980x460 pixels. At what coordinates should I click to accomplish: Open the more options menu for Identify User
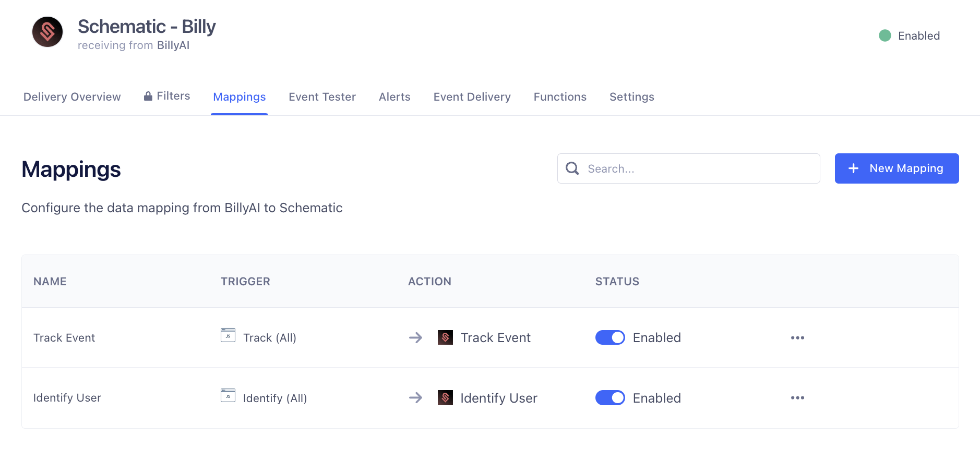coord(797,398)
